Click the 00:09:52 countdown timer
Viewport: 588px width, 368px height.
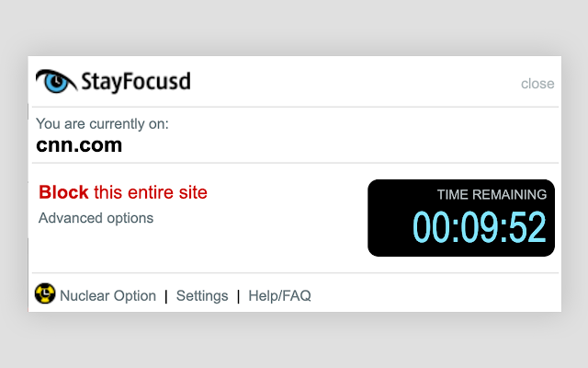pos(479,227)
